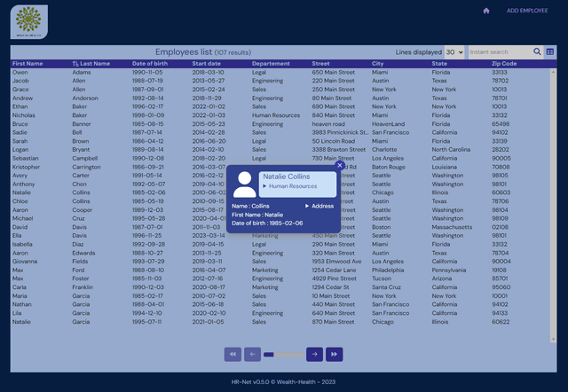Viewport: 568px width, 392px height.
Task: Click 'Tucson' city cell
Action: pyautogui.click(x=382, y=278)
